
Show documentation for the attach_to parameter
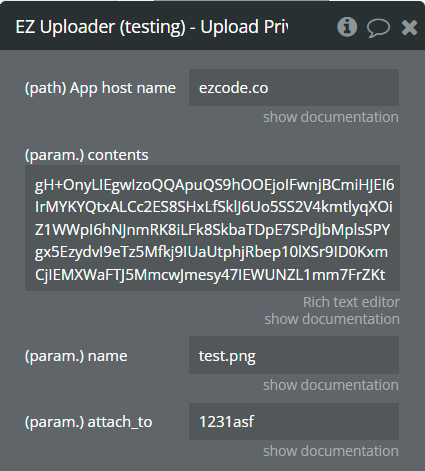(331, 451)
